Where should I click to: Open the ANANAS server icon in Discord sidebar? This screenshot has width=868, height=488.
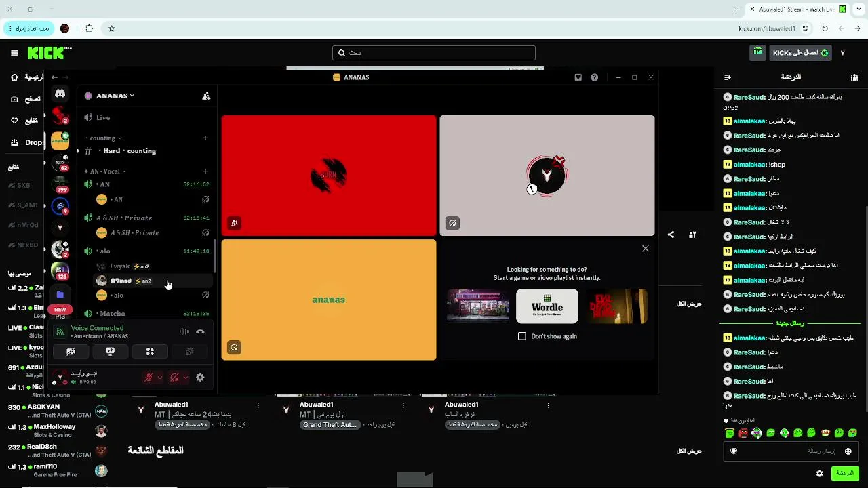coord(60,140)
